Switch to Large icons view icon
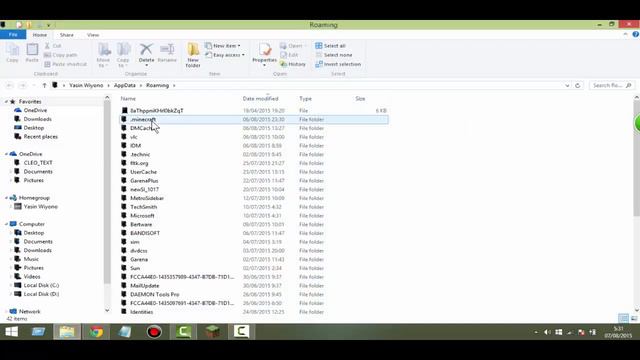640x360 pixels. (634, 318)
